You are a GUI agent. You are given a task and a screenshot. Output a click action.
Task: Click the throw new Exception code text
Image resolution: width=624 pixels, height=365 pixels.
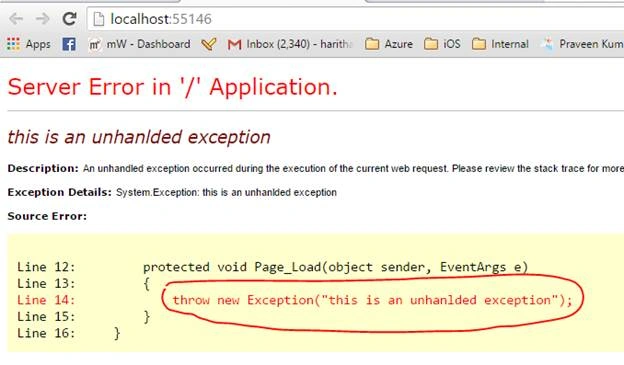(x=372, y=300)
